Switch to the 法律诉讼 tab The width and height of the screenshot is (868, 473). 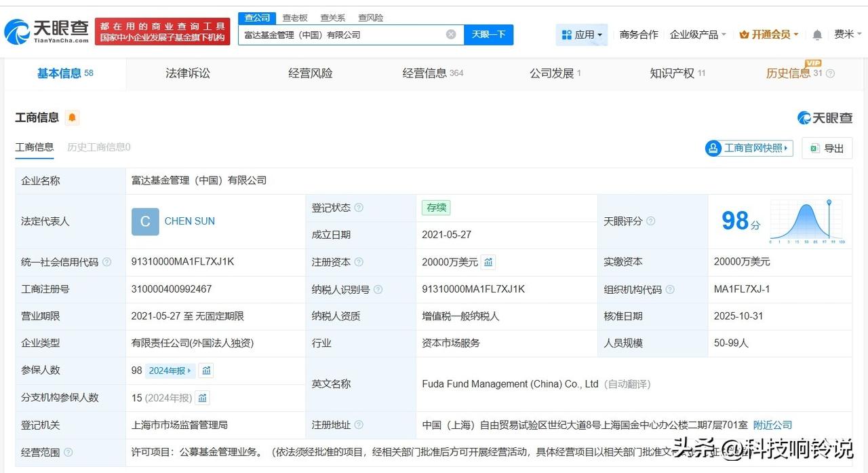point(188,73)
